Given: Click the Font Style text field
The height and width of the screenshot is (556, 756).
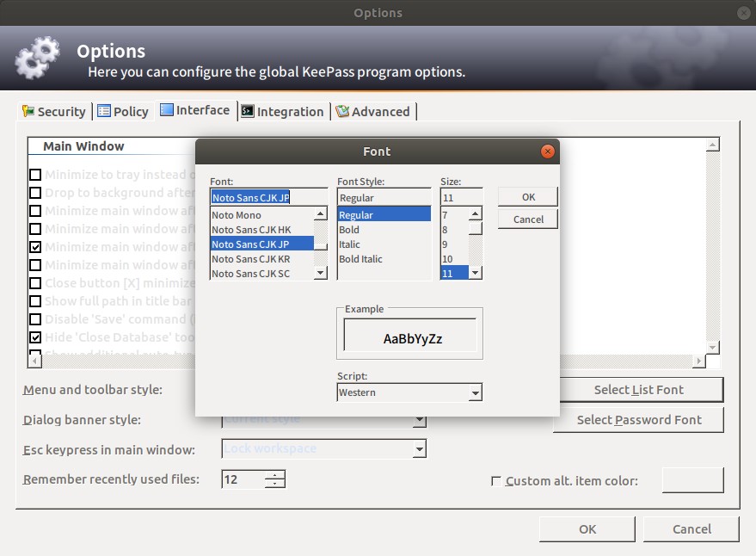Looking at the screenshot, I should [x=384, y=197].
